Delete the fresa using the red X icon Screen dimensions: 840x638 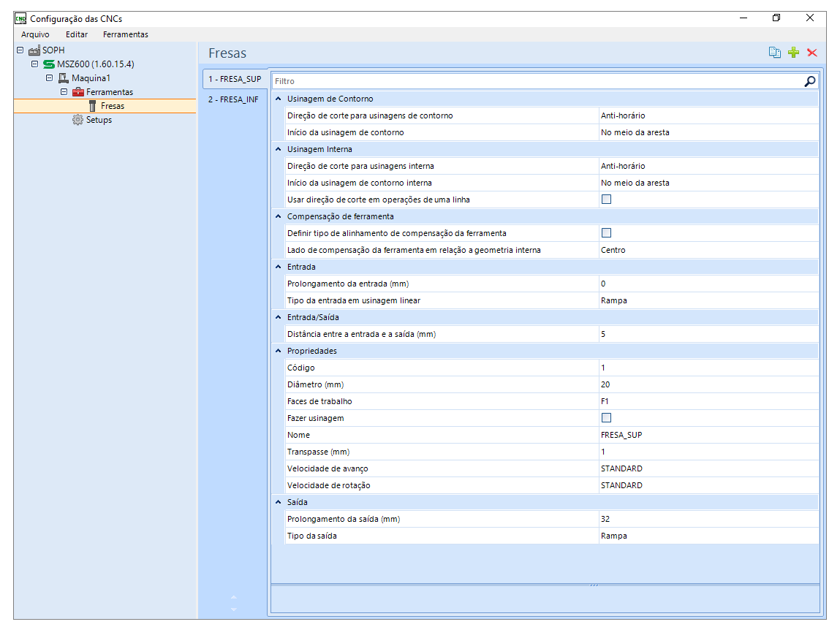pos(812,53)
